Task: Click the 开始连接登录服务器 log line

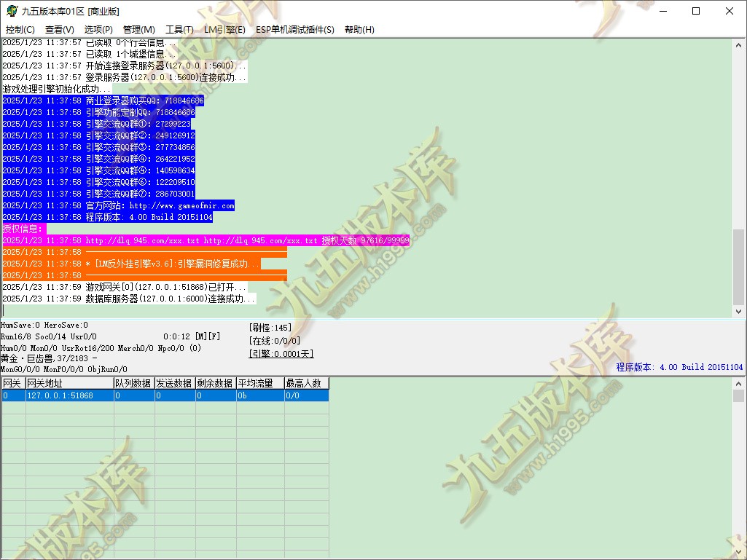Action: point(125,66)
